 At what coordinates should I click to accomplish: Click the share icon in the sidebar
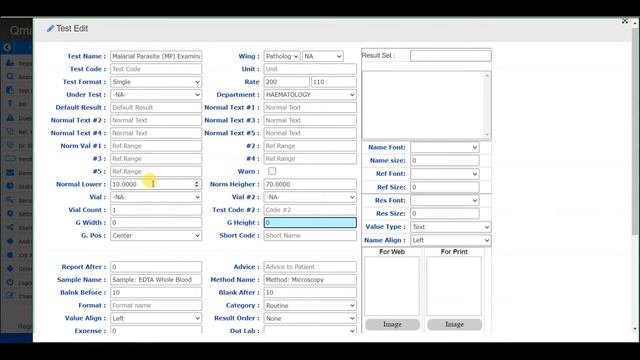click(x=10, y=227)
